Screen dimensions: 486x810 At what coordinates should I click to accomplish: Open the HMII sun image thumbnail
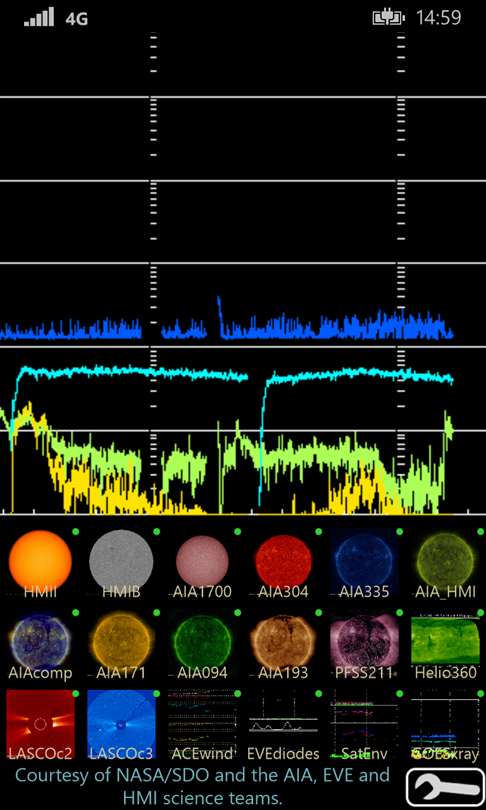coord(40,563)
